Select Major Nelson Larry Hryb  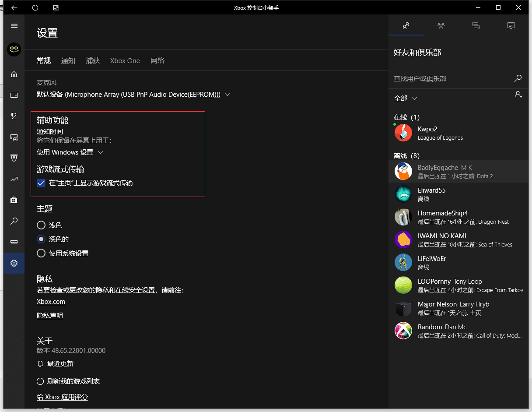(x=458, y=308)
